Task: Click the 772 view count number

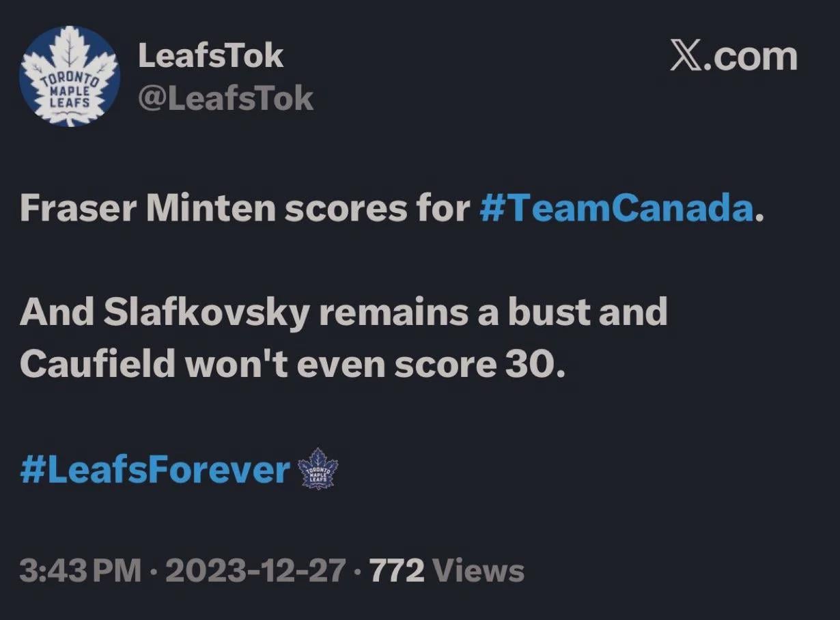Action: [x=397, y=570]
